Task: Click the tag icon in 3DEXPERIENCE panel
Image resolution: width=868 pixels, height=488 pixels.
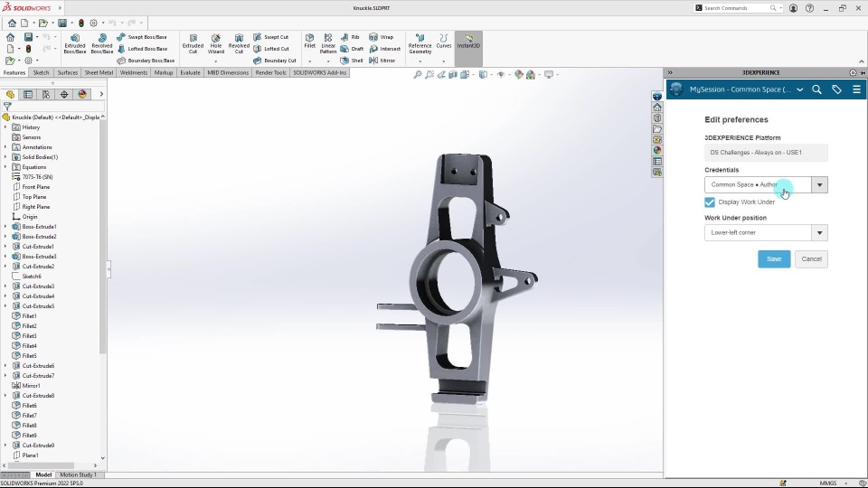Action: pos(836,89)
